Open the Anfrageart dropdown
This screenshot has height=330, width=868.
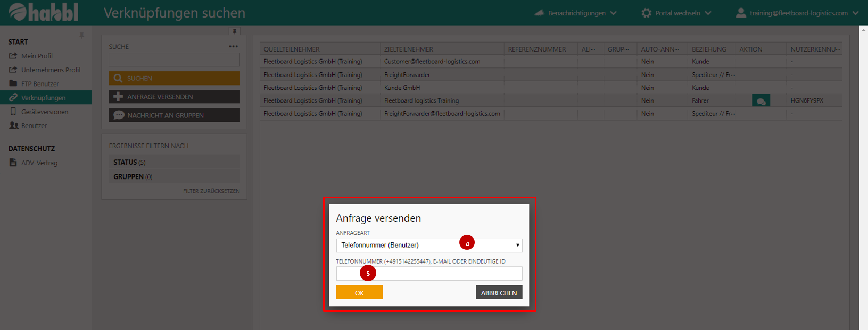[x=429, y=245]
